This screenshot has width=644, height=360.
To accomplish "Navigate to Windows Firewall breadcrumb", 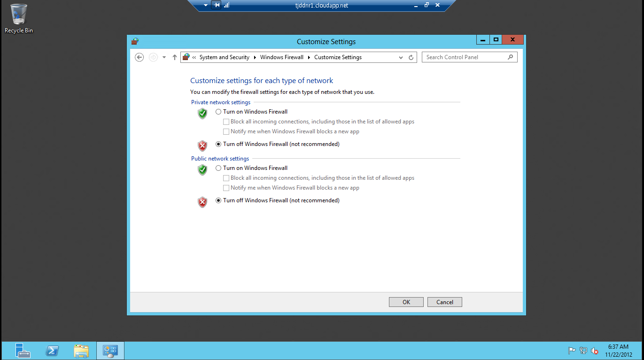I will 282,57.
